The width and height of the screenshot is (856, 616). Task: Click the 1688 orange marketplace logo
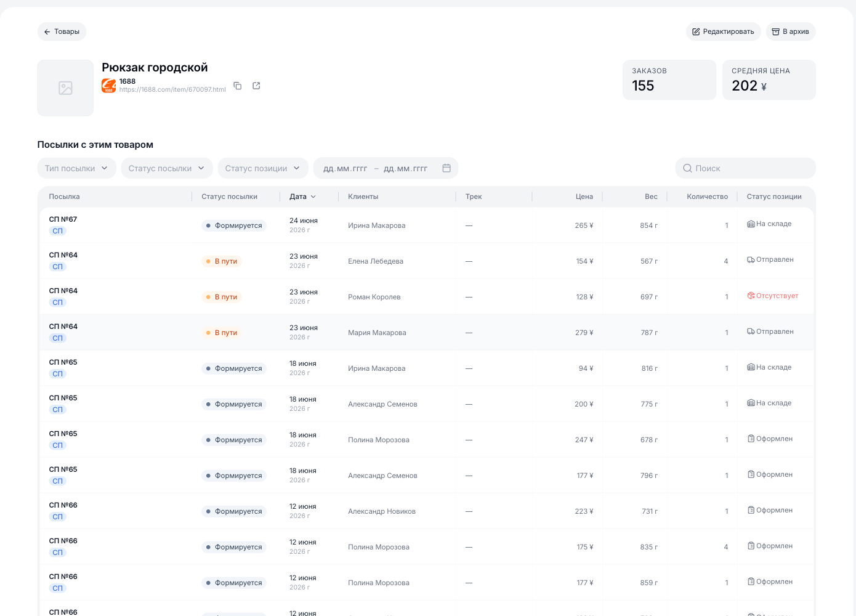pyautogui.click(x=109, y=86)
